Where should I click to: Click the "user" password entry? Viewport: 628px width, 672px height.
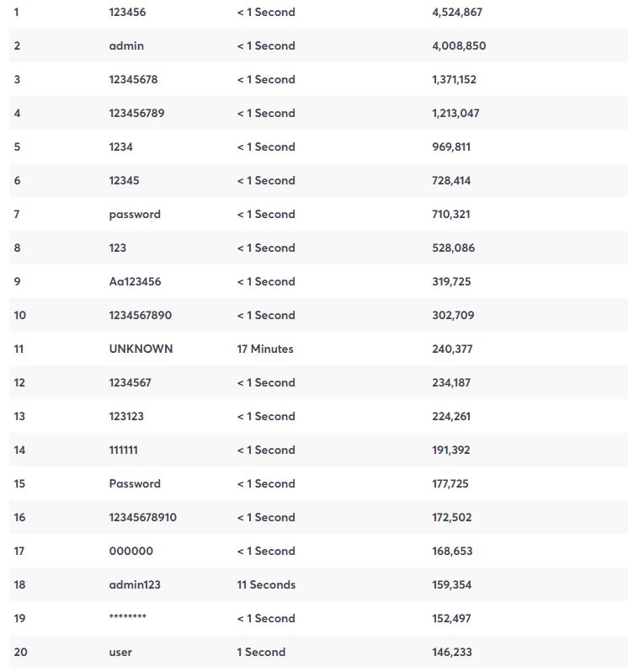[x=120, y=653]
